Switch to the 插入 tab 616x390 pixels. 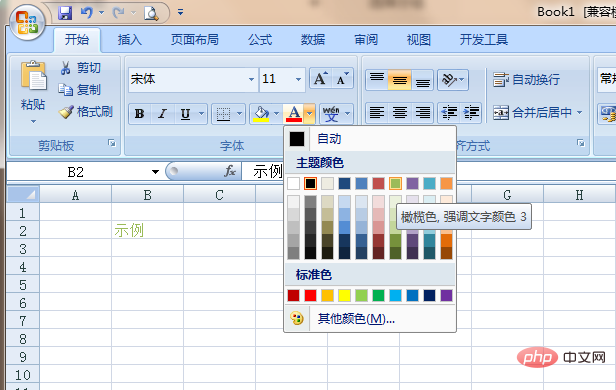coord(130,40)
